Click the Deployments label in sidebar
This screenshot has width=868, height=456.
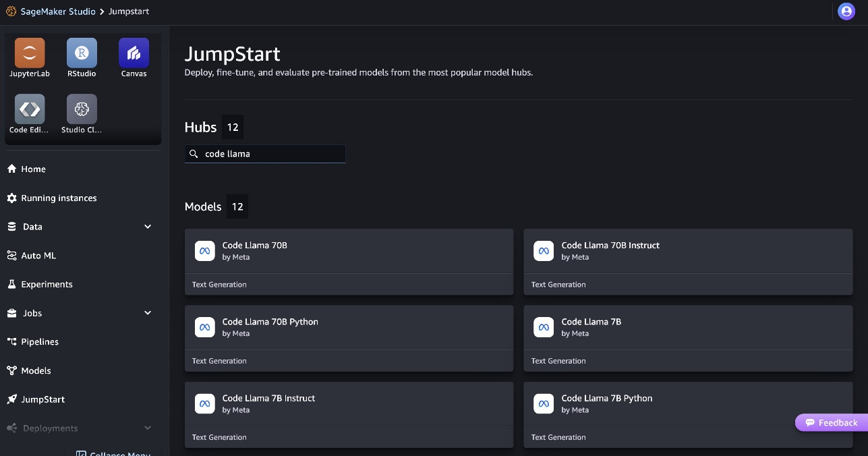click(x=51, y=428)
